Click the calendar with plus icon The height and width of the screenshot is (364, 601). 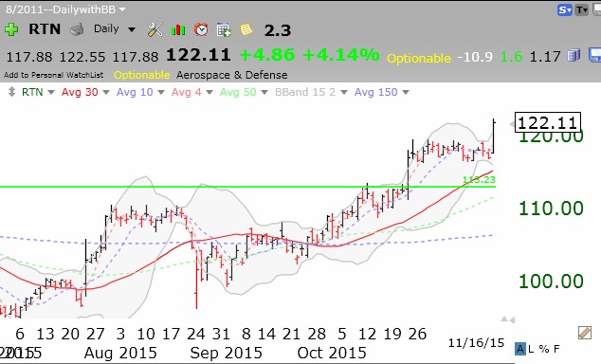[224, 30]
